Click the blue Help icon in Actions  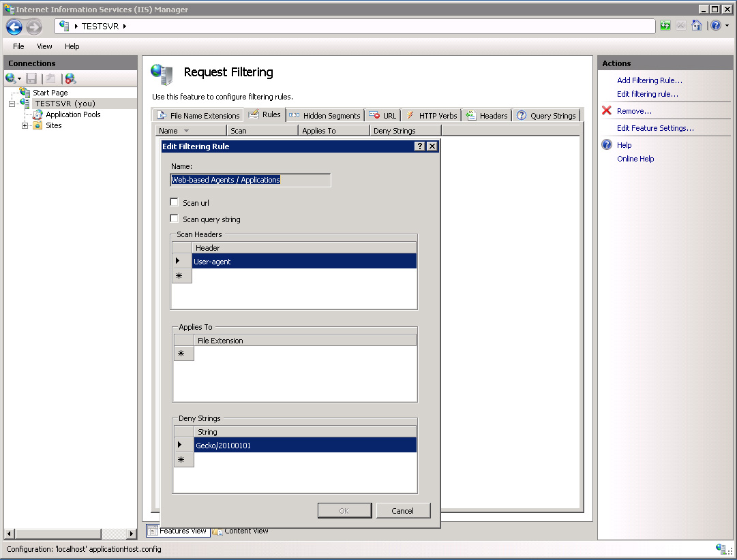(607, 144)
